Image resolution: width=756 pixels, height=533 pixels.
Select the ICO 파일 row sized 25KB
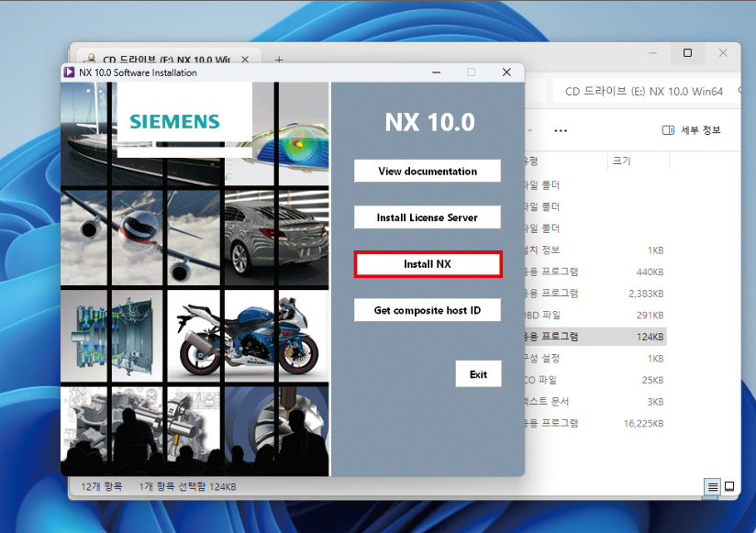tap(595, 380)
